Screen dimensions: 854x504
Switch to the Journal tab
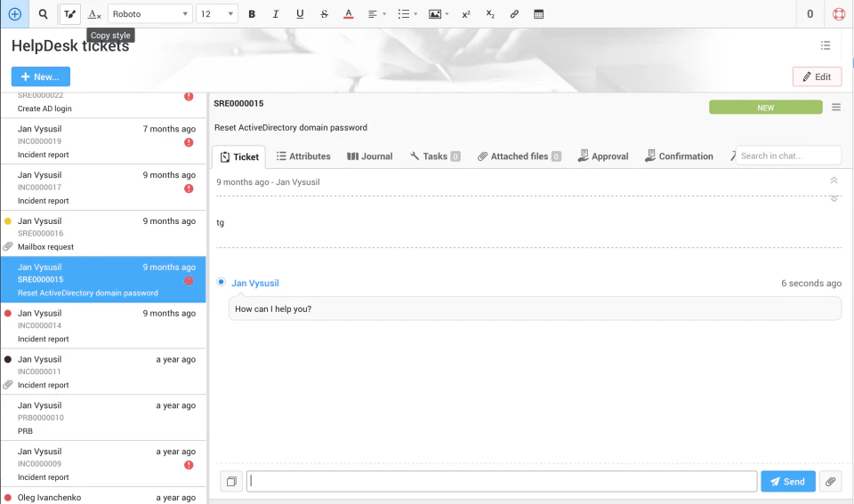[x=370, y=156]
